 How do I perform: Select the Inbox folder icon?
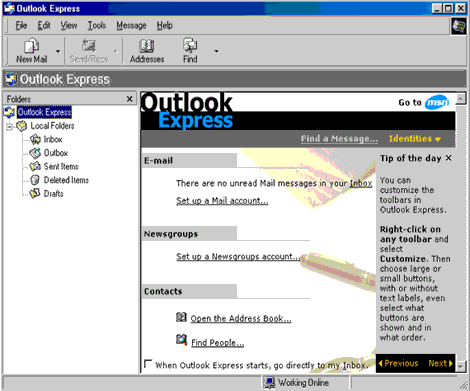click(35, 139)
